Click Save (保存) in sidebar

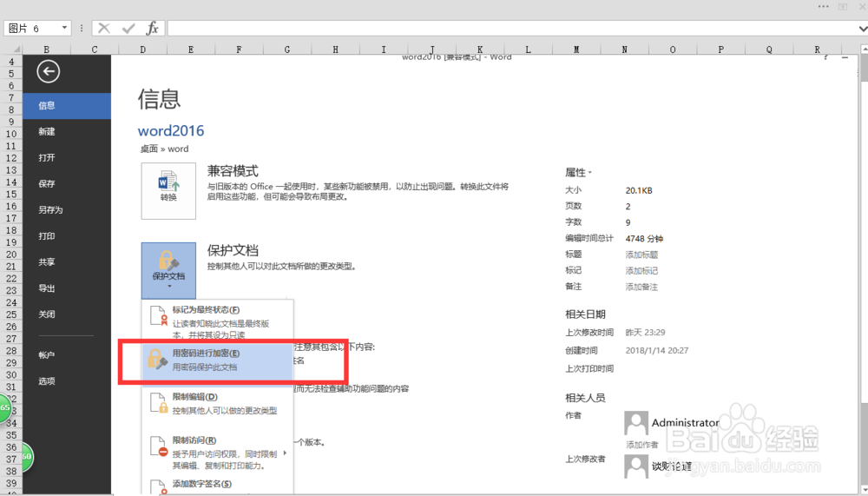tap(67, 183)
